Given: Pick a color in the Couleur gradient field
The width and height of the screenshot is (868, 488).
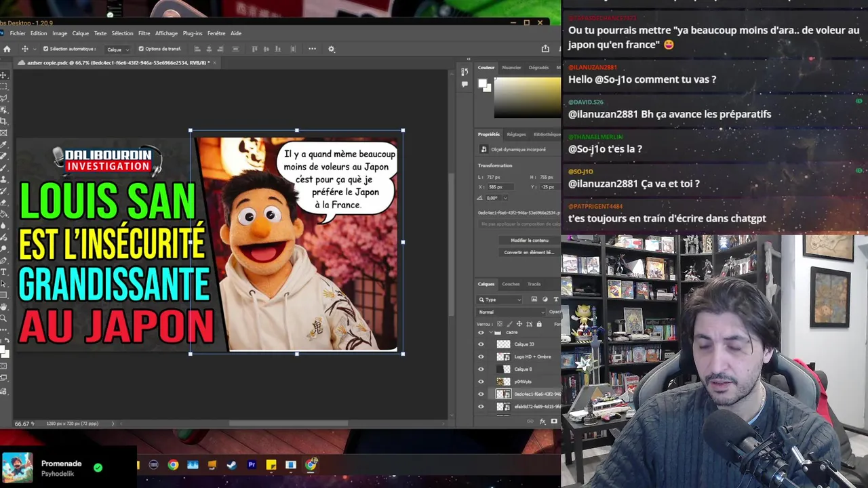Looking at the screenshot, I should pyautogui.click(x=528, y=97).
